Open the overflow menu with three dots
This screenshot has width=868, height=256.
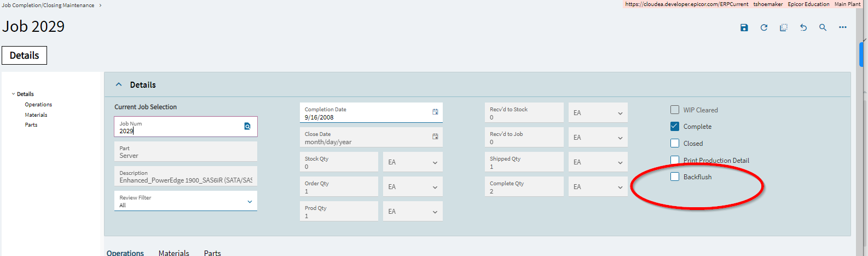click(843, 27)
